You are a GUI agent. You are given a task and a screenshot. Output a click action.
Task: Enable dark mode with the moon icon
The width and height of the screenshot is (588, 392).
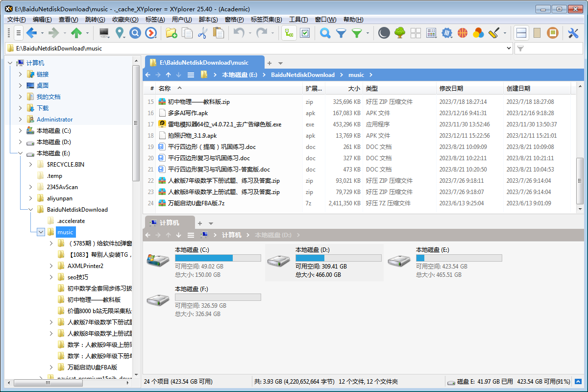click(x=385, y=33)
